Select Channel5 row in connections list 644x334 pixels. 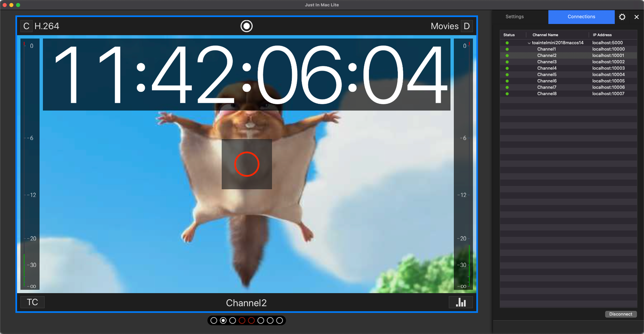click(568, 74)
